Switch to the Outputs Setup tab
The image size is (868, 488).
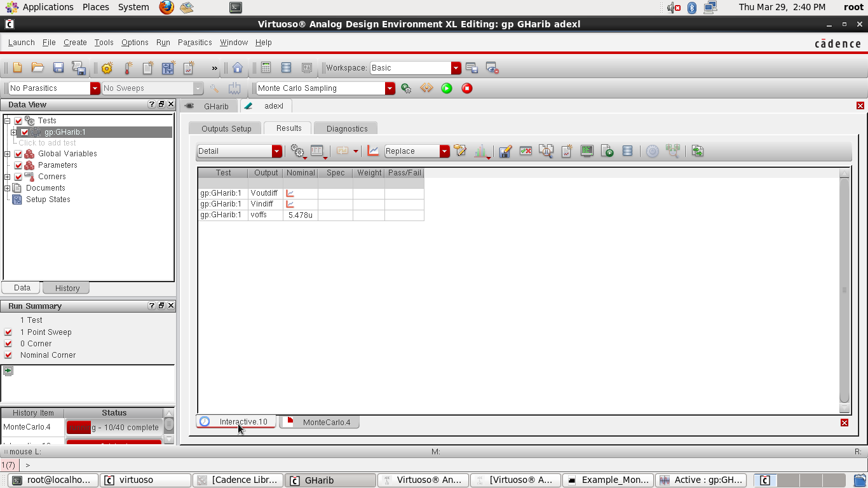[226, 128]
